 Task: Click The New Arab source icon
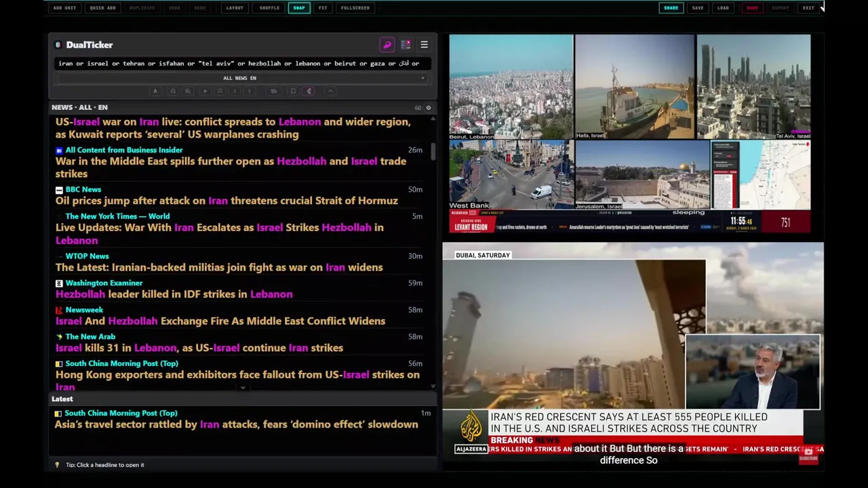coord(59,337)
